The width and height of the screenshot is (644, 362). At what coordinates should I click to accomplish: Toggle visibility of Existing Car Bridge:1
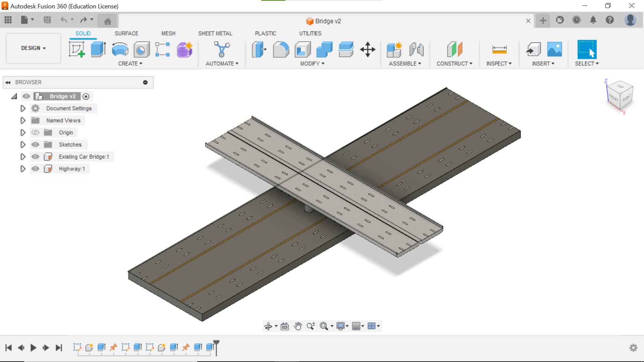(x=35, y=157)
